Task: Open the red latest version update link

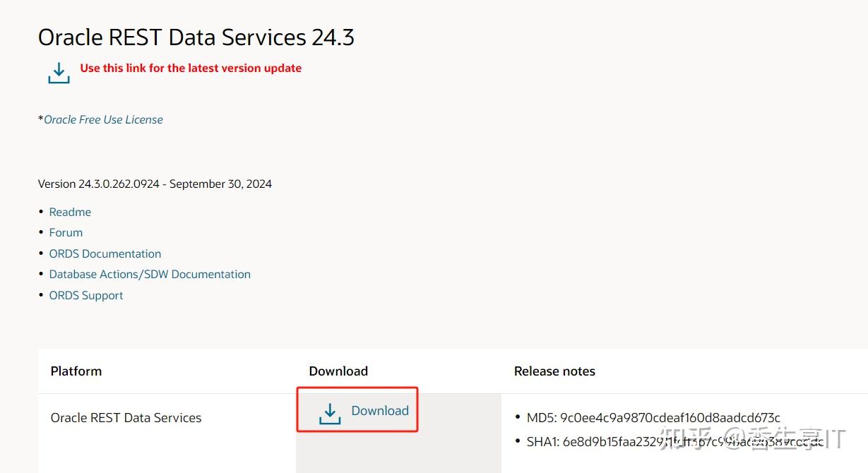Action: (191, 68)
